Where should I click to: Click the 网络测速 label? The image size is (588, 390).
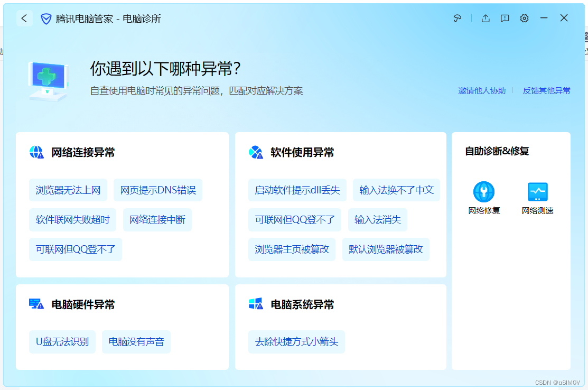point(537,211)
